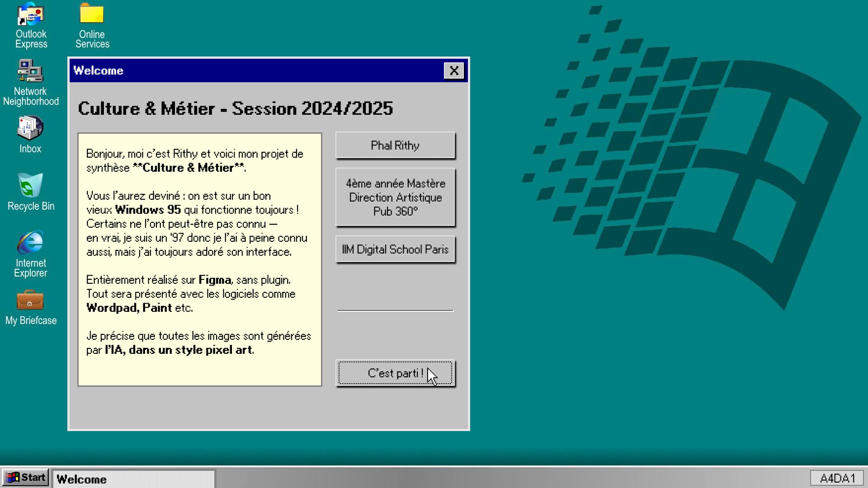Viewport: 868px width, 488px height.
Task: Click the Phal Rithy button
Action: pyautogui.click(x=395, y=145)
